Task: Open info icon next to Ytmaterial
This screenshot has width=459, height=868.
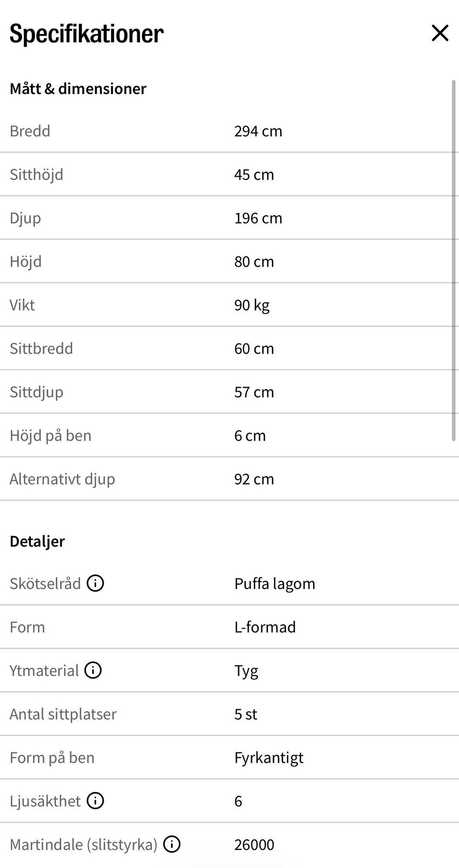Action: [x=93, y=670]
